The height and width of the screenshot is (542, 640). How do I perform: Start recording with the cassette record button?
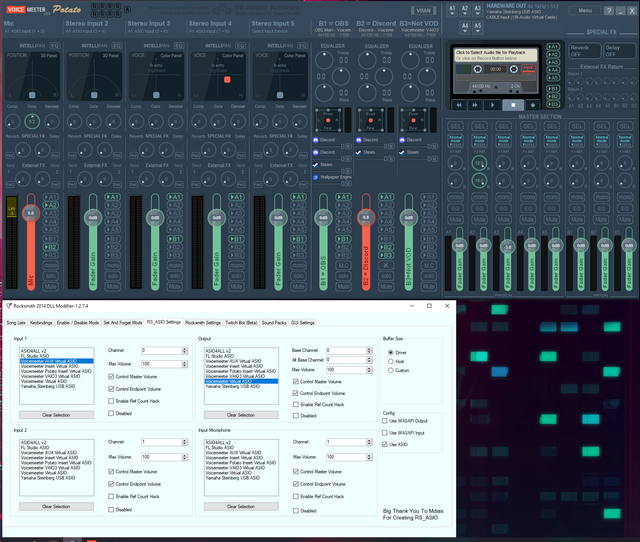(x=533, y=105)
